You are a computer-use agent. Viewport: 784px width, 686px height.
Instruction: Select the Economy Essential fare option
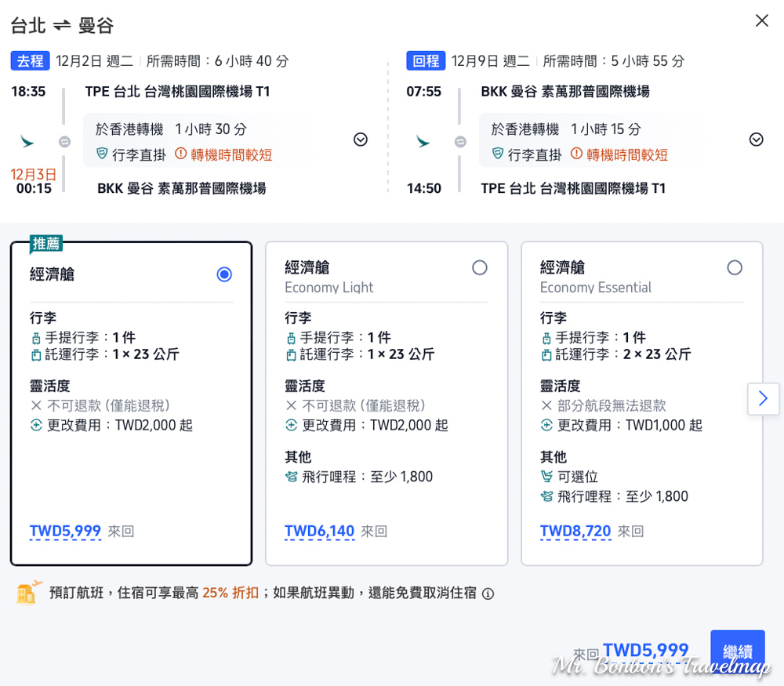[x=735, y=268]
